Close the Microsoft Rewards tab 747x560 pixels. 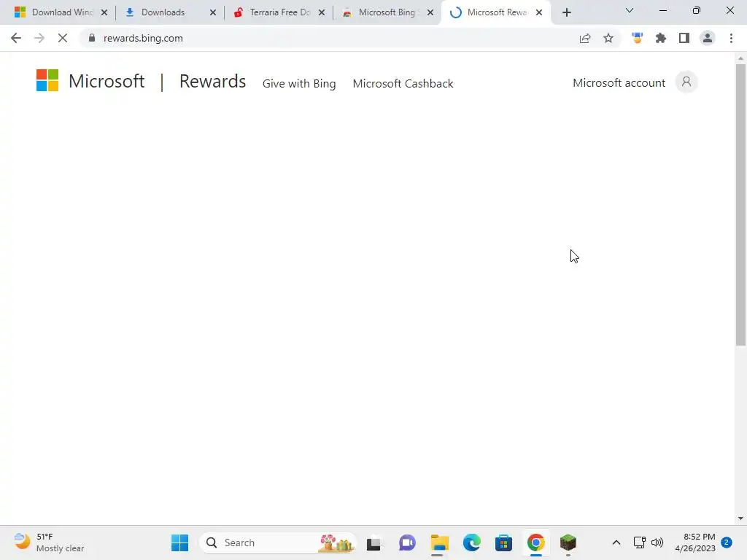[x=539, y=12]
